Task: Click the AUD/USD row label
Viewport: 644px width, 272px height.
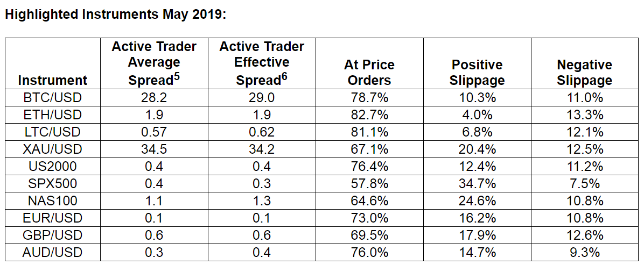Action: tap(52, 253)
